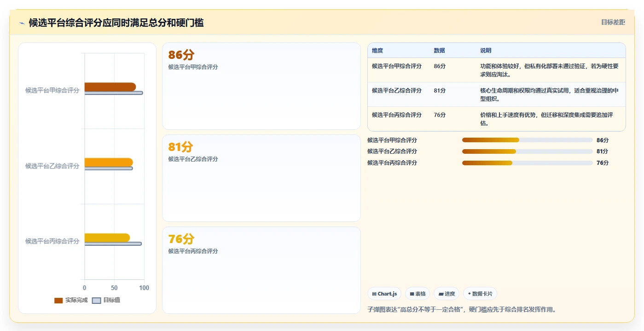Click the 进度 tag chip
Viewport: 644px width, 331px height.
(x=447, y=294)
